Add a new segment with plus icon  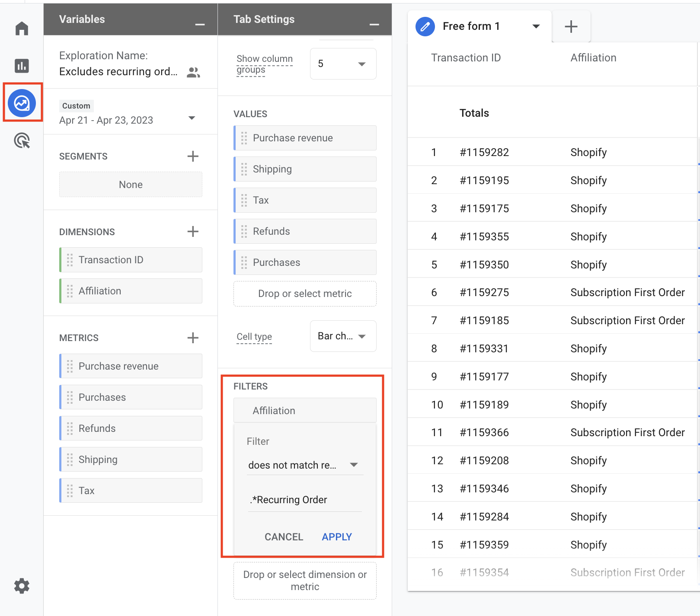point(193,156)
